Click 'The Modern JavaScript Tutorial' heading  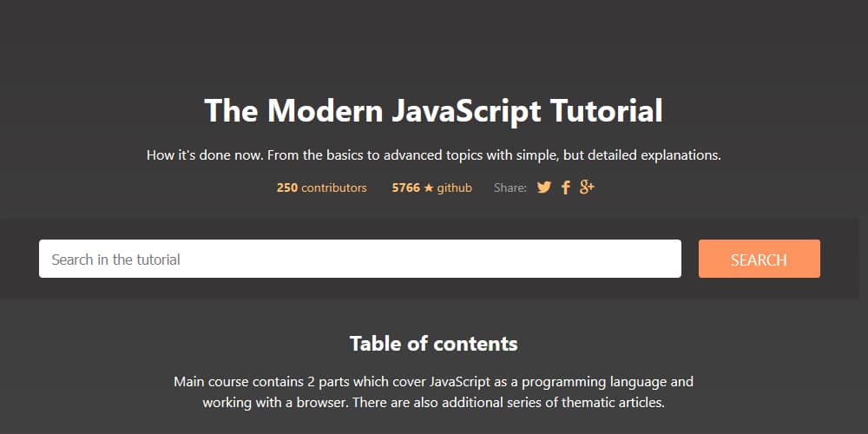coord(433,111)
